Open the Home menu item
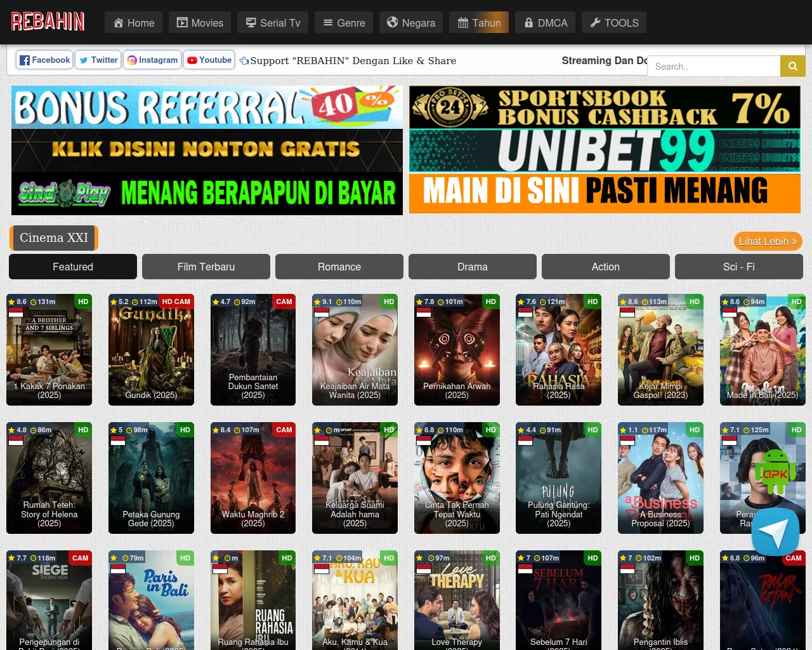Viewport: 812px width, 650px height. click(x=134, y=23)
